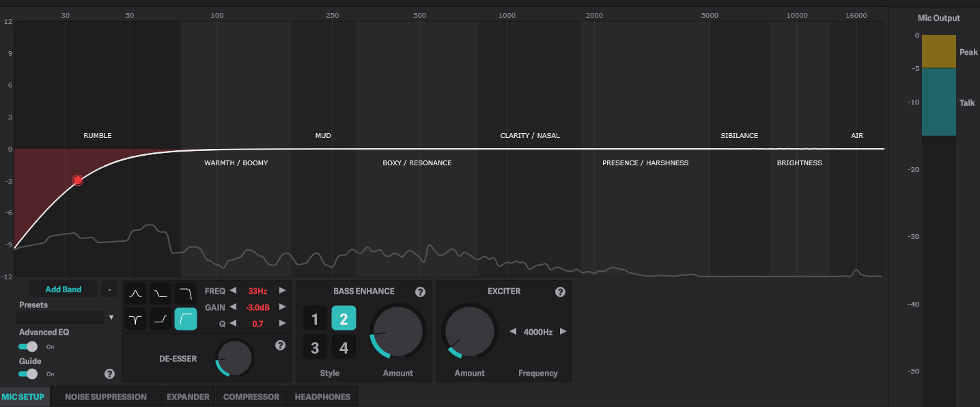Select the red EQ band node on the curve
Screen dimensions: 980x407
(x=78, y=180)
